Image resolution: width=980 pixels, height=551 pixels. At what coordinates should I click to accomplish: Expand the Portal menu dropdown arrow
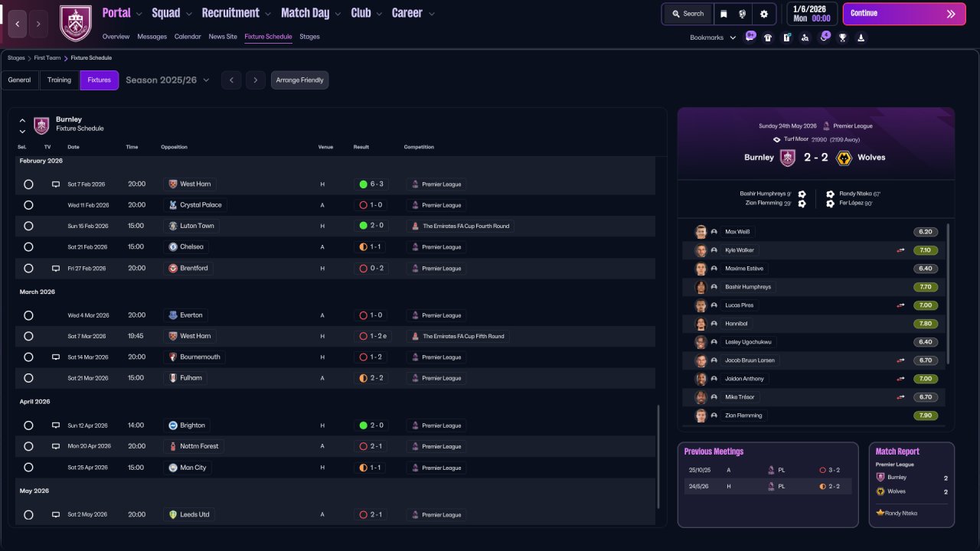click(139, 14)
